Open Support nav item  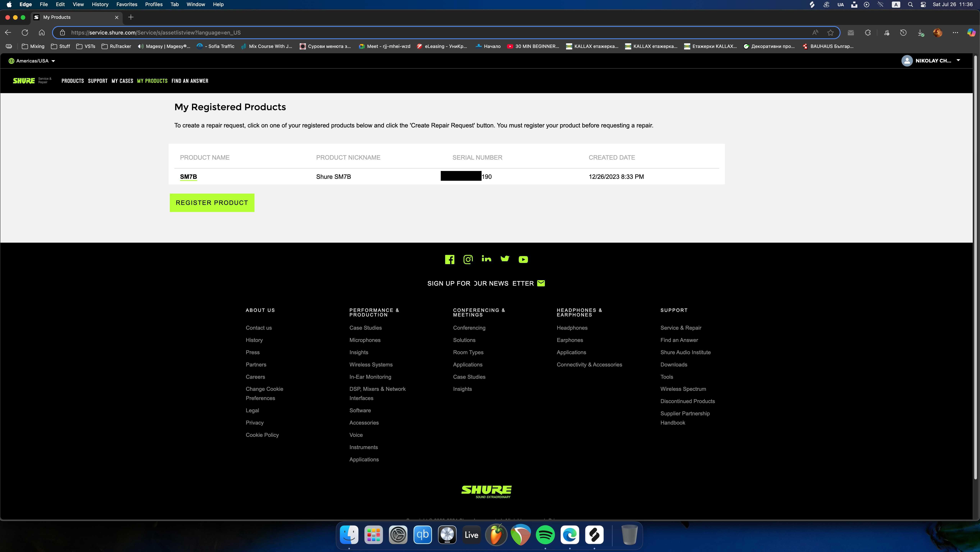pyautogui.click(x=97, y=81)
